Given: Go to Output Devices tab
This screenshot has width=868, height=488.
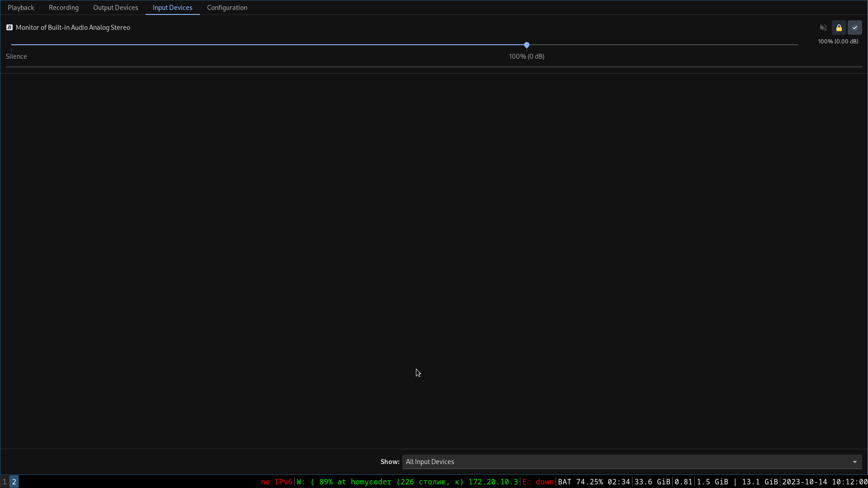Looking at the screenshot, I should click(116, 8).
